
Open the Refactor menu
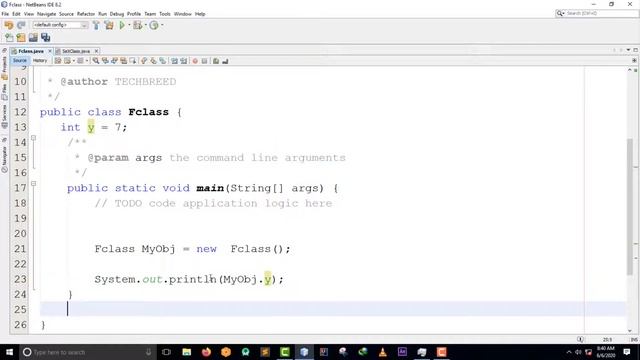86,14
